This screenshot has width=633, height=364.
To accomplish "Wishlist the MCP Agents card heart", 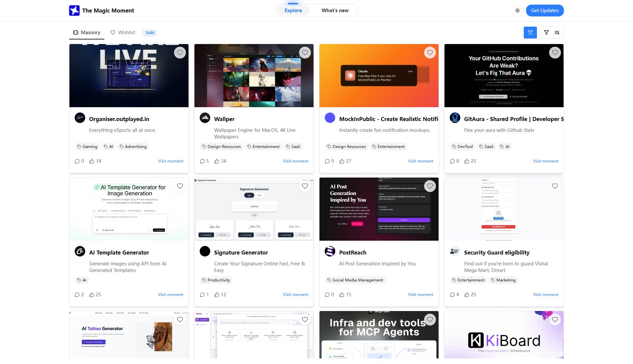I will 430,320.
